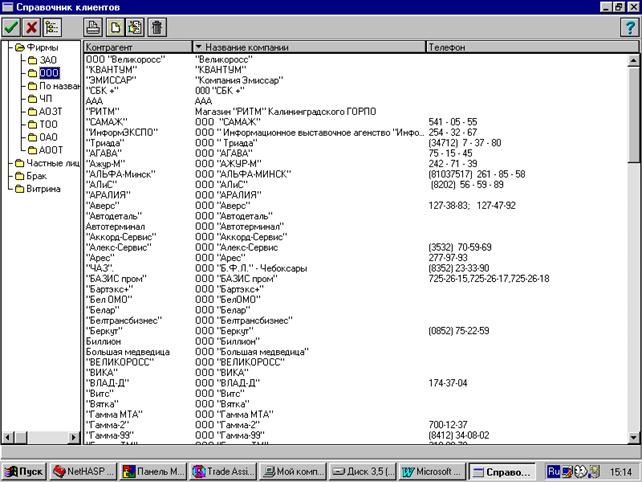642x482 pixels.
Task: Select the ТОО folder
Action: coord(43,124)
